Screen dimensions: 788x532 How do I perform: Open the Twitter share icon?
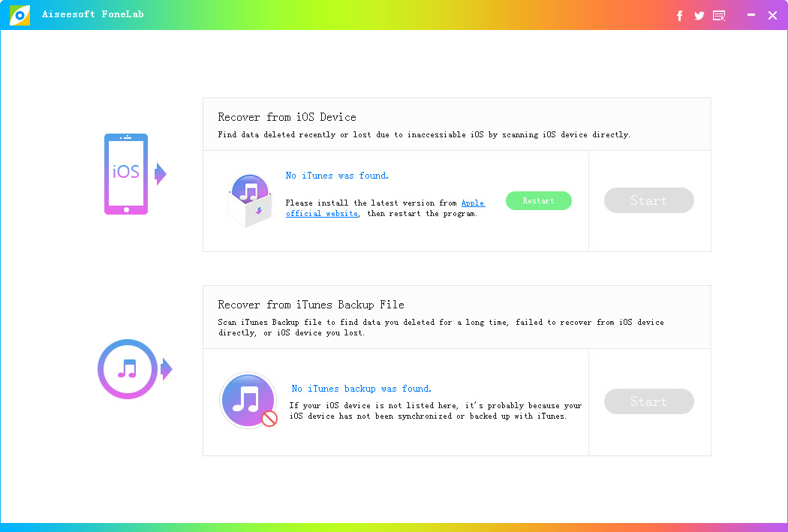pyautogui.click(x=699, y=16)
